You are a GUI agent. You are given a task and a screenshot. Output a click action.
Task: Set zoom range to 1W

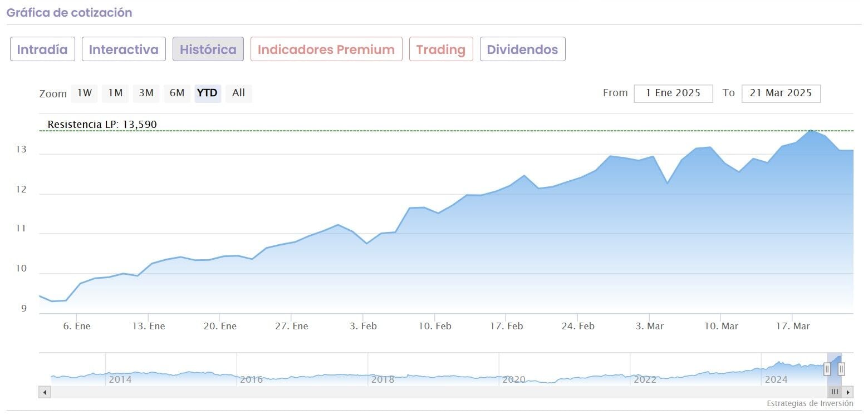(84, 93)
